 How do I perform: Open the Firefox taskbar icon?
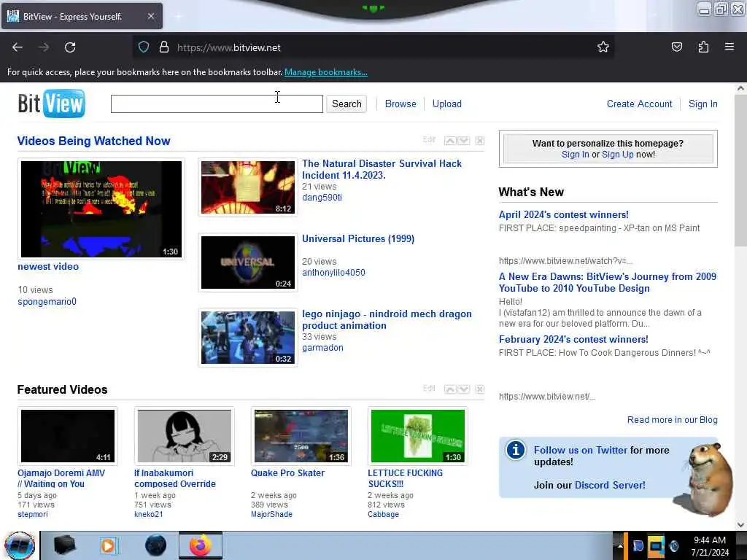pyautogui.click(x=201, y=545)
